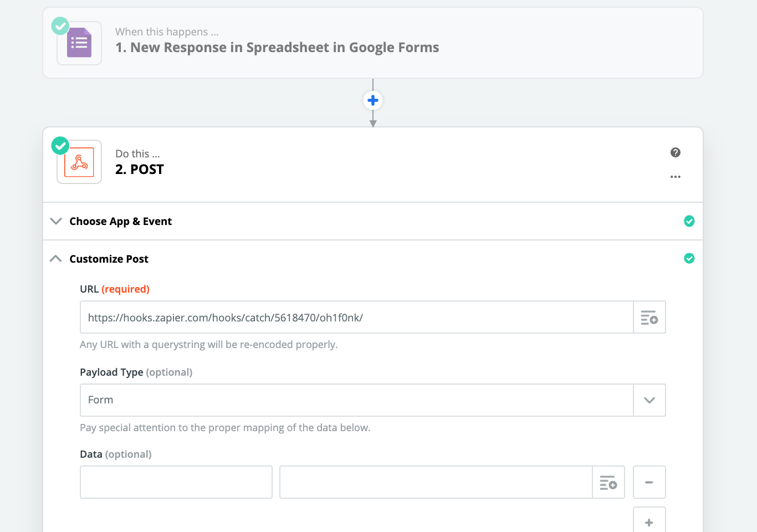Open the Payload Type dropdown arrow
757x532 pixels.
[649, 400]
